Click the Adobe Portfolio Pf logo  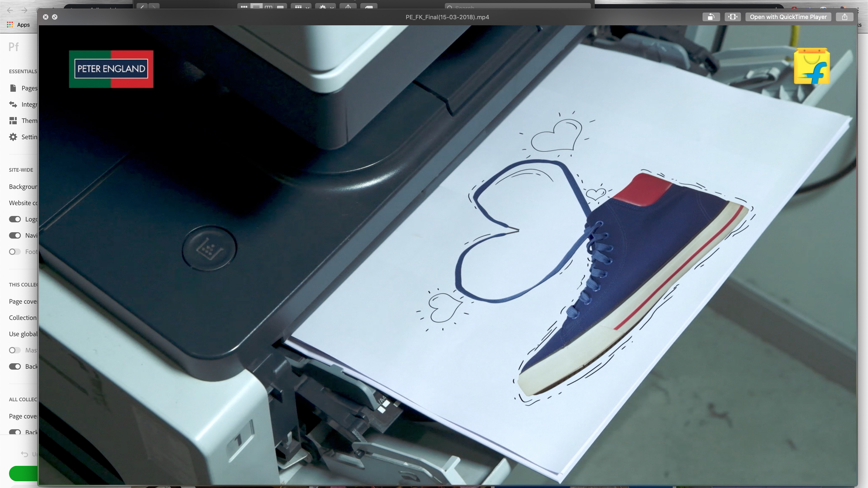point(14,47)
